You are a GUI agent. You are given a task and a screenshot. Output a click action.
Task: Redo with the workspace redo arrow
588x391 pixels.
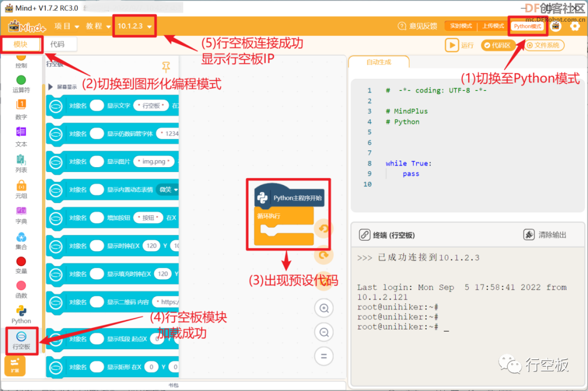click(x=323, y=255)
